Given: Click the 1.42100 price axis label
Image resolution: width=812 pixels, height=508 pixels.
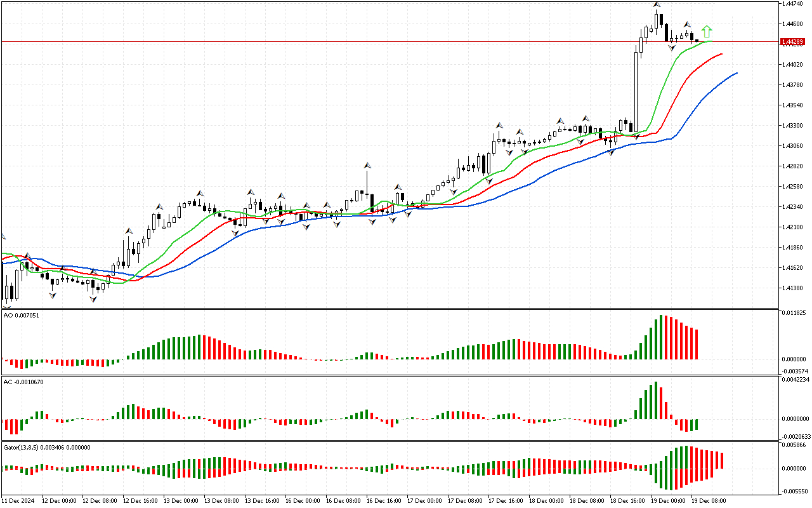Looking at the screenshot, I should [792, 227].
